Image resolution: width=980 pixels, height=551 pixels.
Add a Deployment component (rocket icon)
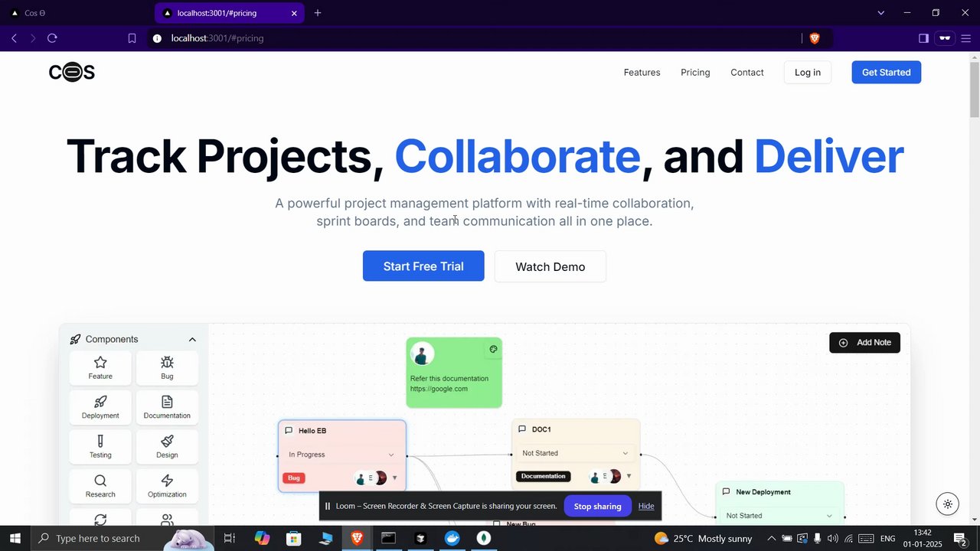tap(100, 406)
